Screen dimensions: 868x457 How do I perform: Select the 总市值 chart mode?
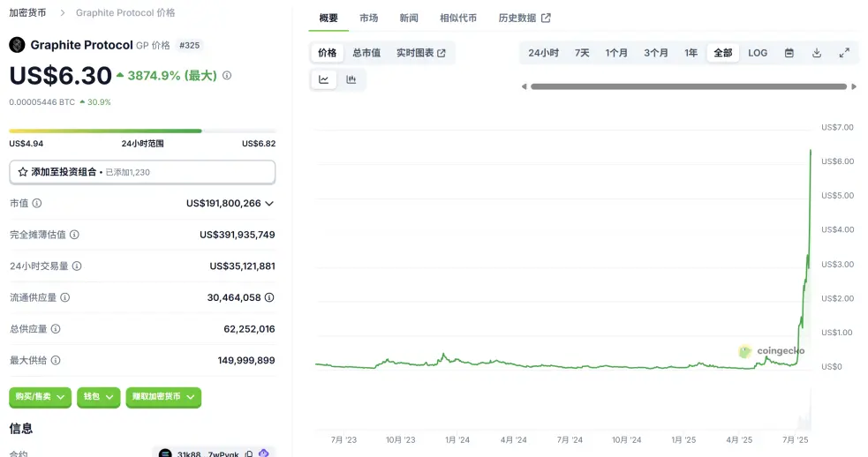[x=366, y=53]
